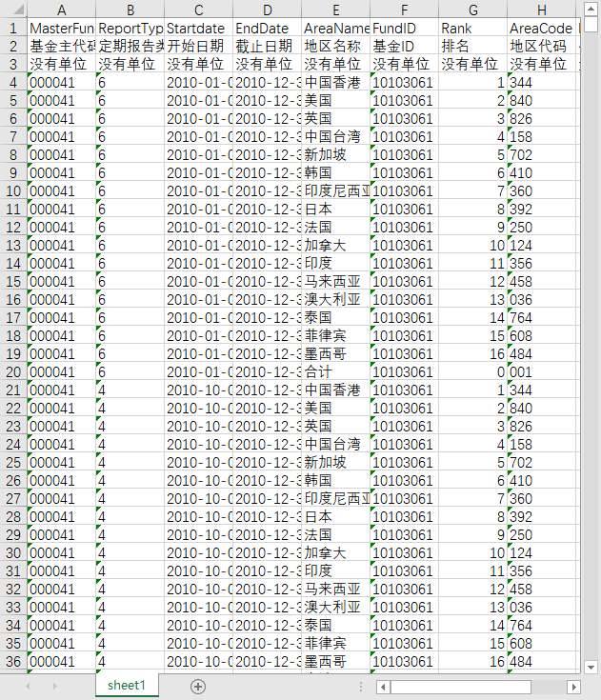
Task: Select column C header
Action: click(199, 10)
